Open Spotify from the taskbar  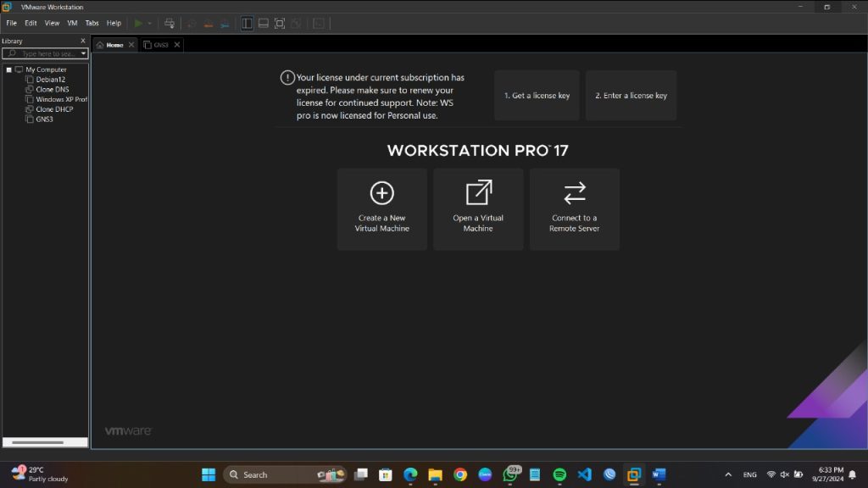click(x=559, y=474)
